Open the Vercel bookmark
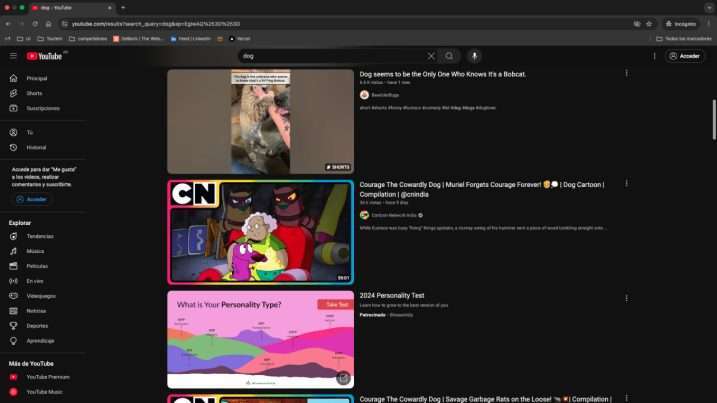The width and height of the screenshot is (717, 403). tap(240, 39)
